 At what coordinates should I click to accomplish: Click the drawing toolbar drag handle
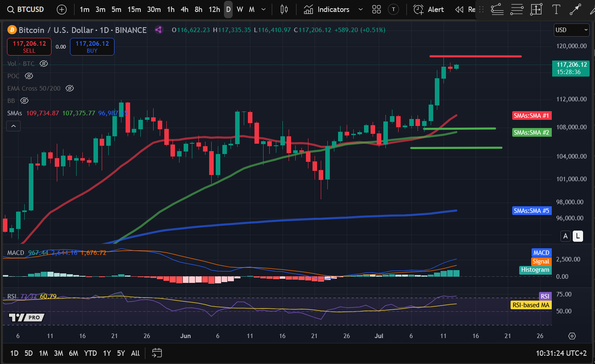coord(481,9)
